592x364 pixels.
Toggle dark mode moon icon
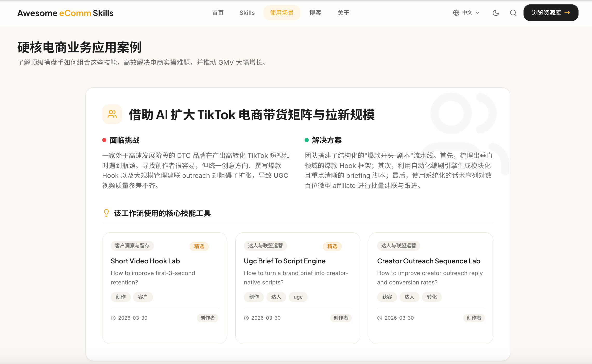[496, 13]
